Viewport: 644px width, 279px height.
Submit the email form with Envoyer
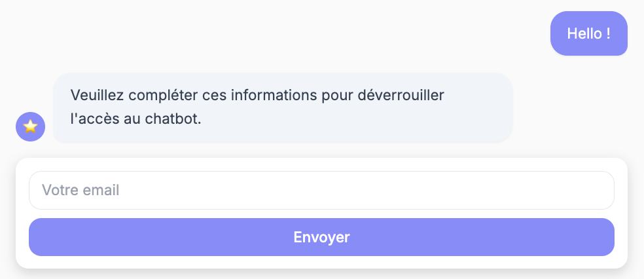point(321,237)
